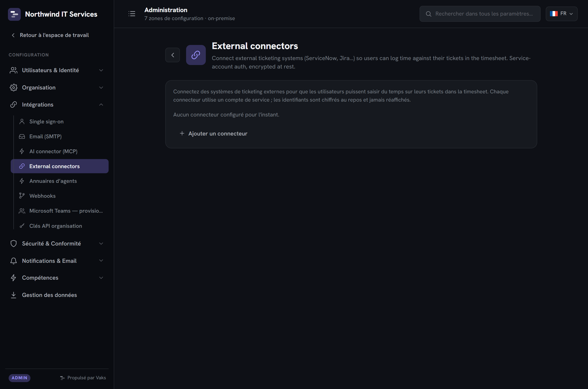Click the purple link icon tile in header
Screen dimensions: 588x389
(196, 55)
